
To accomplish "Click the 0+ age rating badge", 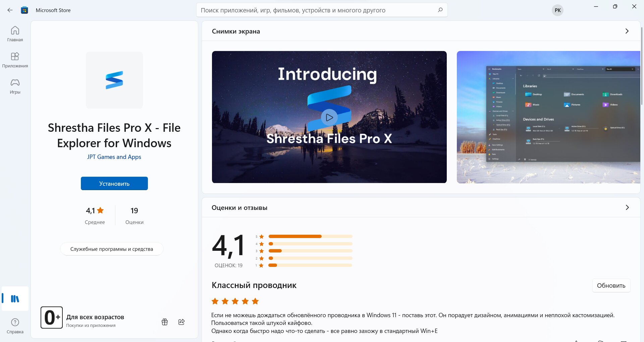I will point(51,317).
